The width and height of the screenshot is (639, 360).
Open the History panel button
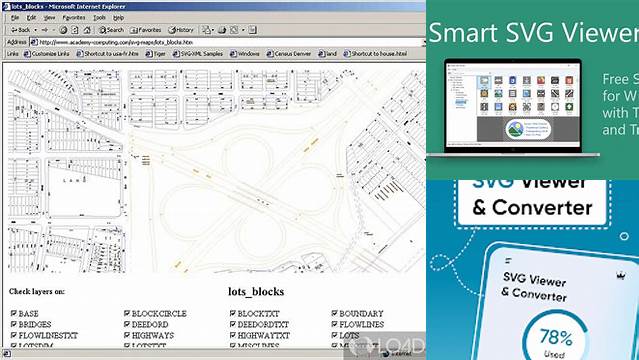coord(181,30)
